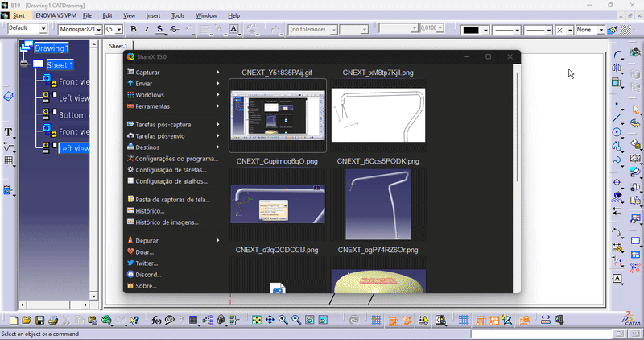Click the Sheet icon on far left toolbar
The width and height of the screenshot is (644, 340).
click(8, 97)
